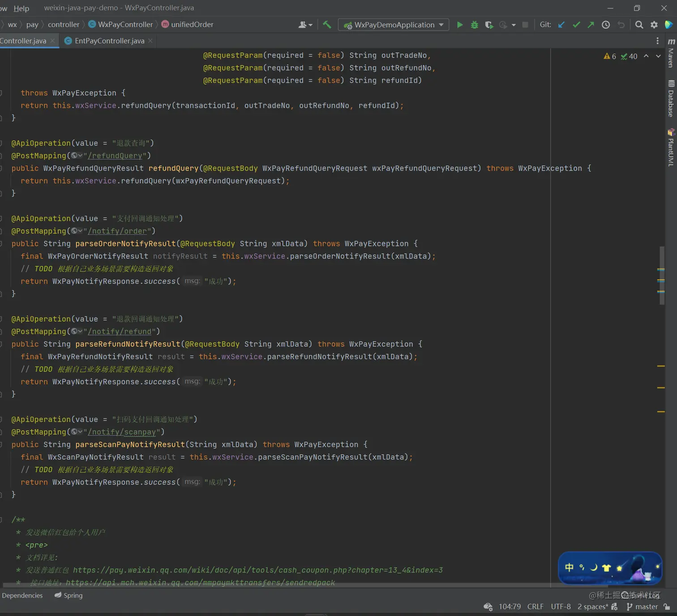The width and height of the screenshot is (677, 616).
Task: Toggle Chinese input mode in IME bar
Action: [x=569, y=568]
